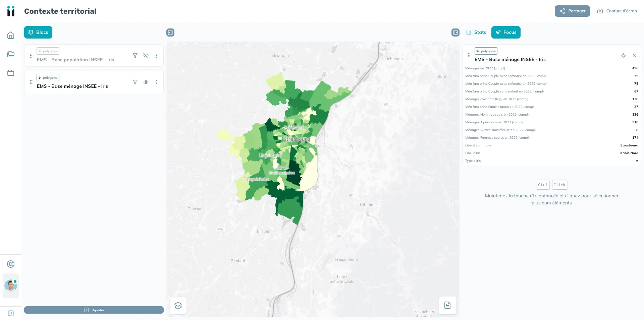Viewport: 644px width, 320px height.
Task: Click the 'Type d'iris' row label
Action: click(473, 161)
